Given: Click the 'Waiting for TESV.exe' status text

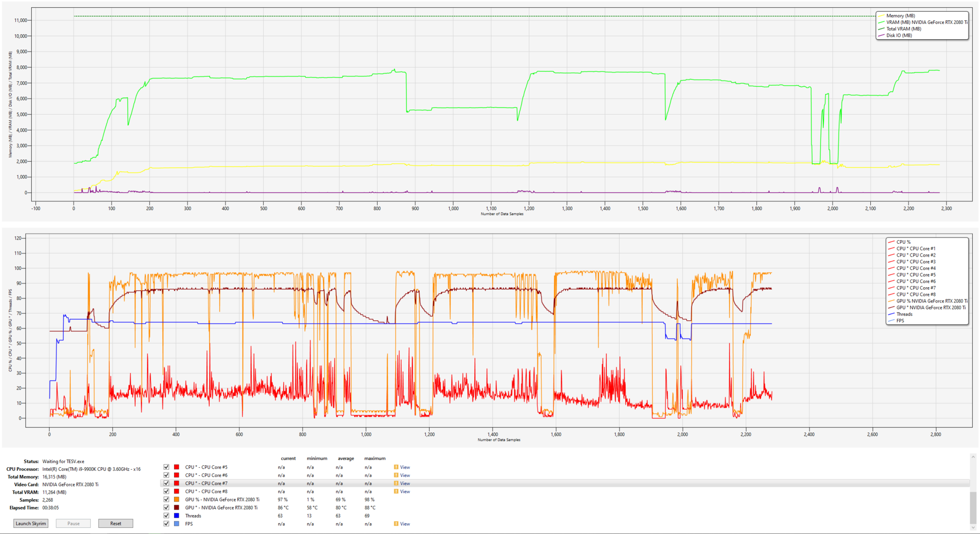Looking at the screenshot, I should coord(63,462).
